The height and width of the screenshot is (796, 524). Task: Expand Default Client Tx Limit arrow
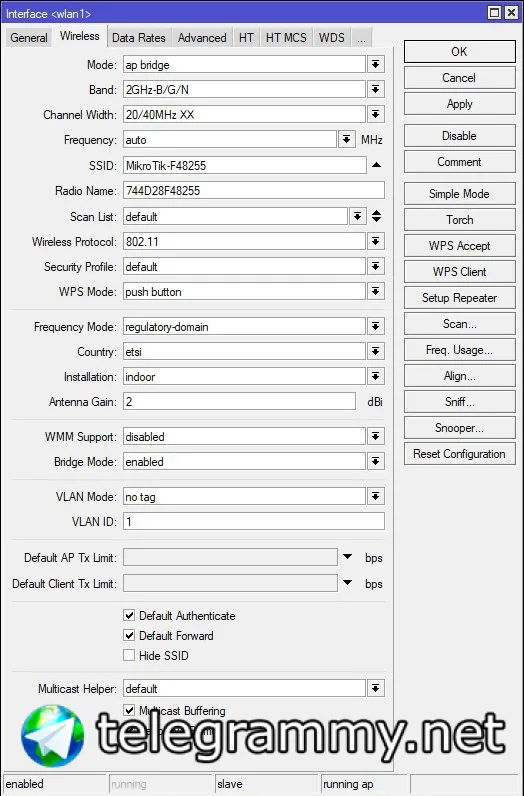[347, 583]
